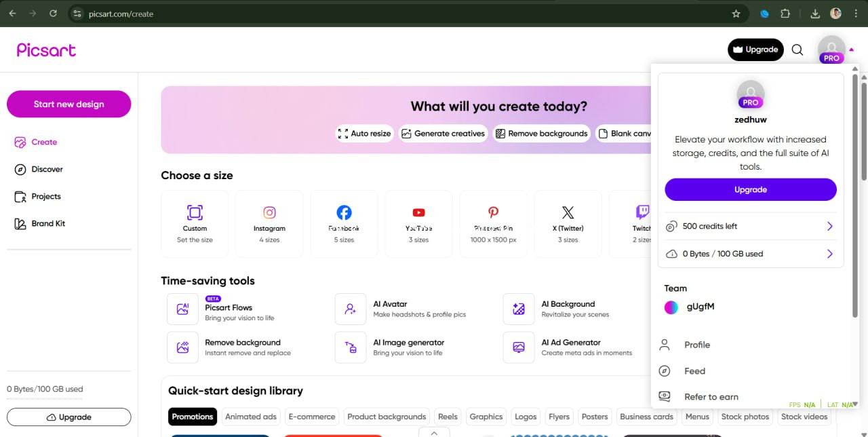The image size is (868, 437).
Task: Open Profile from the account menu
Action: click(696, 345)
